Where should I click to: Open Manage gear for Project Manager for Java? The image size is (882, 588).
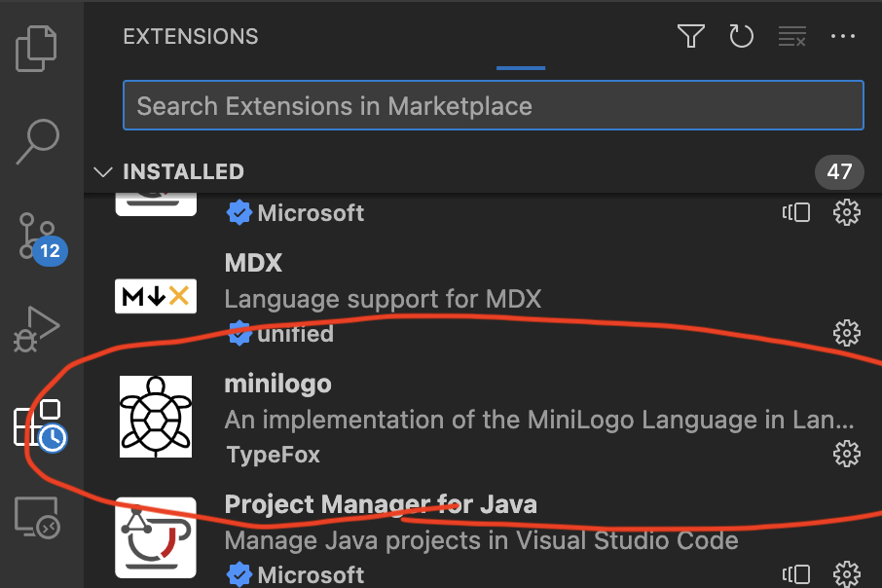pos(847,574)
